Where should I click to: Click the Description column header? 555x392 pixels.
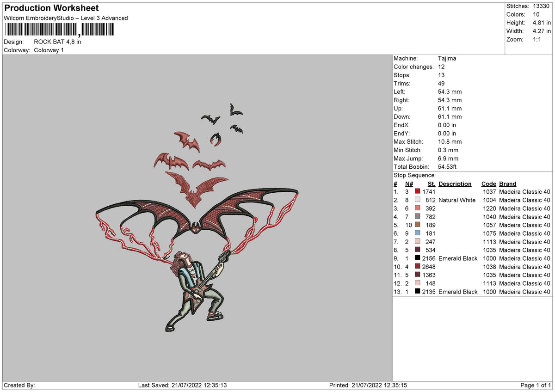tap(455, 184)
